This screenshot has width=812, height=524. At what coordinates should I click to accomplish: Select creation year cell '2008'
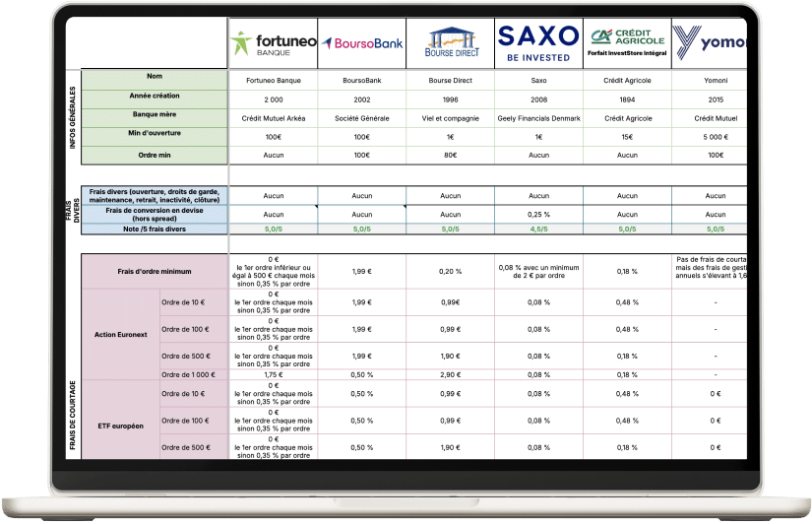pyautogui.click(x=538, y=99)
